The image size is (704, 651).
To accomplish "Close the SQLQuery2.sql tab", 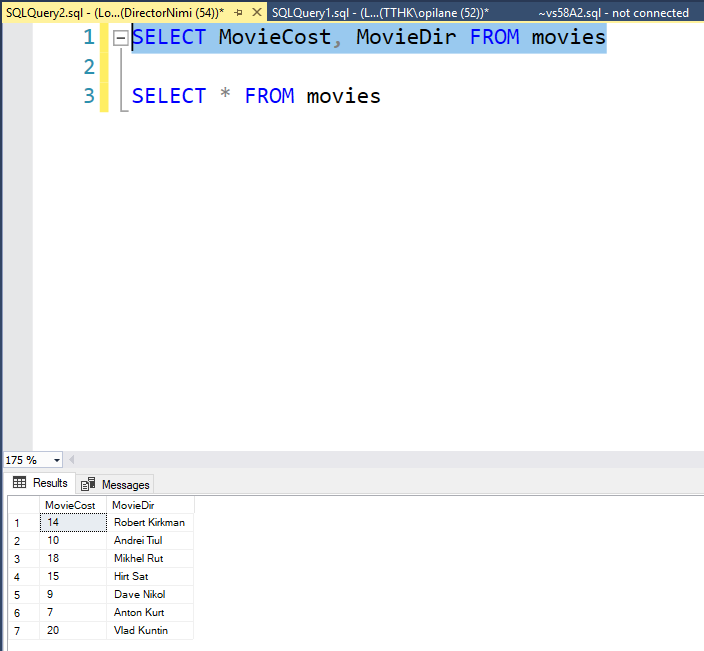I will (256, 12).
